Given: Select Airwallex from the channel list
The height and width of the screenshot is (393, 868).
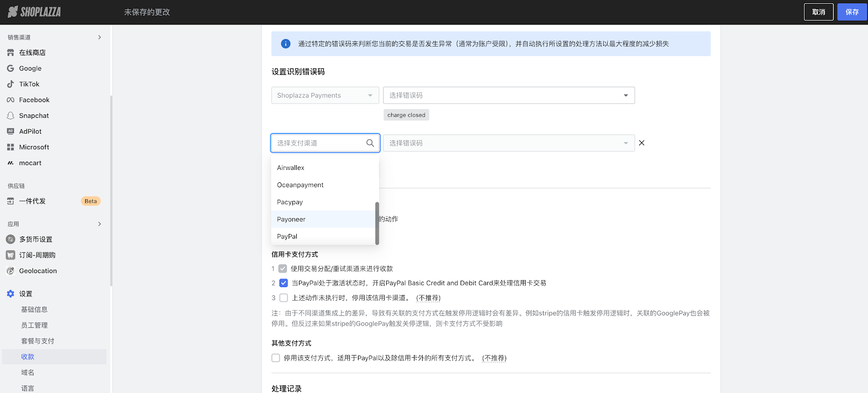Looking at the screenshot, I should (324, 168).
